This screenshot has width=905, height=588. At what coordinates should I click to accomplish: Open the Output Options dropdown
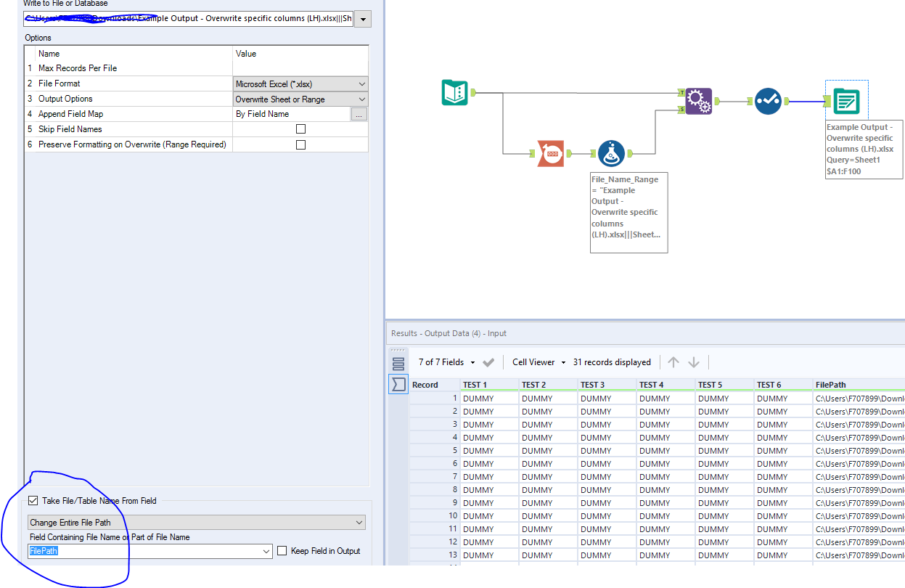coord(300,99)
